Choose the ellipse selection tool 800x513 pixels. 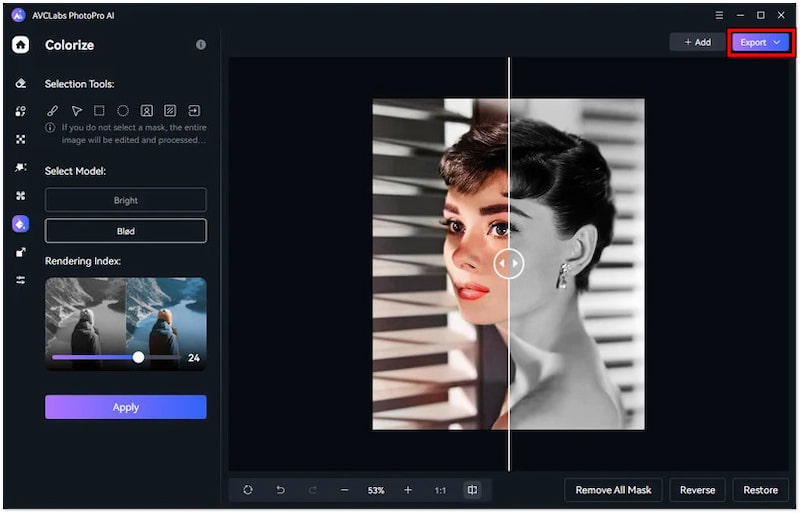pos(123,111)
